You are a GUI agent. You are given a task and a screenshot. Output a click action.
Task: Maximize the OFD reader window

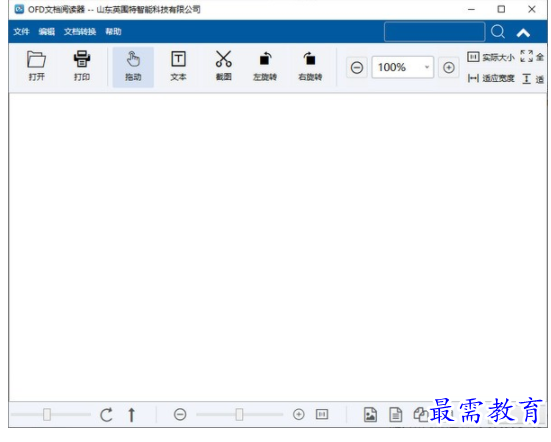[x=501, y=9]
